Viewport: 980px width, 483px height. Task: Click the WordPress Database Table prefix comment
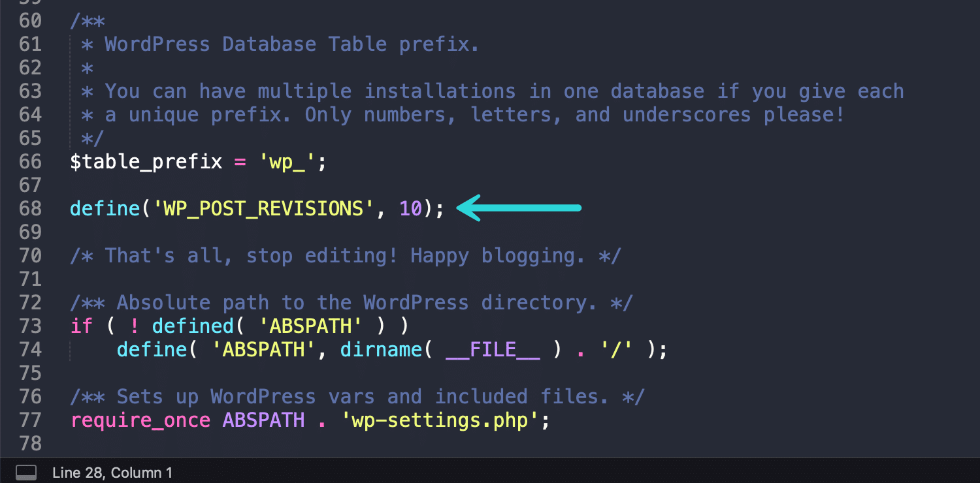[x=281, y=44]
